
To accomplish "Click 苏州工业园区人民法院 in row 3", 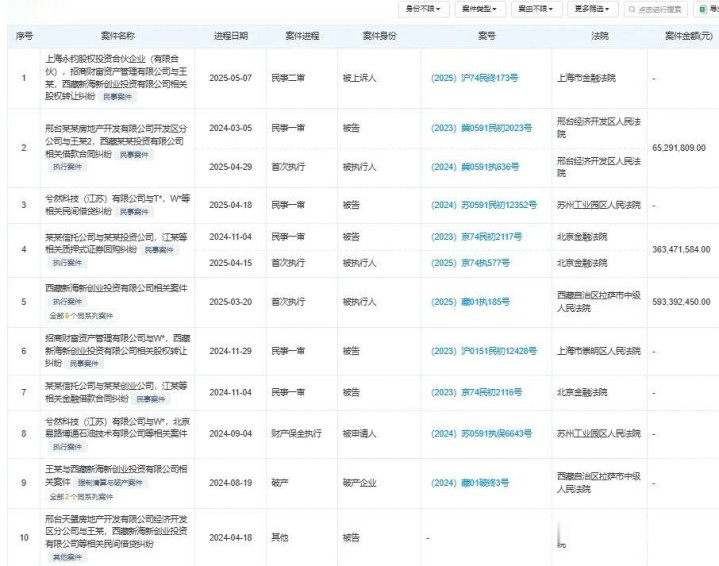I will (x=599, y=205).
